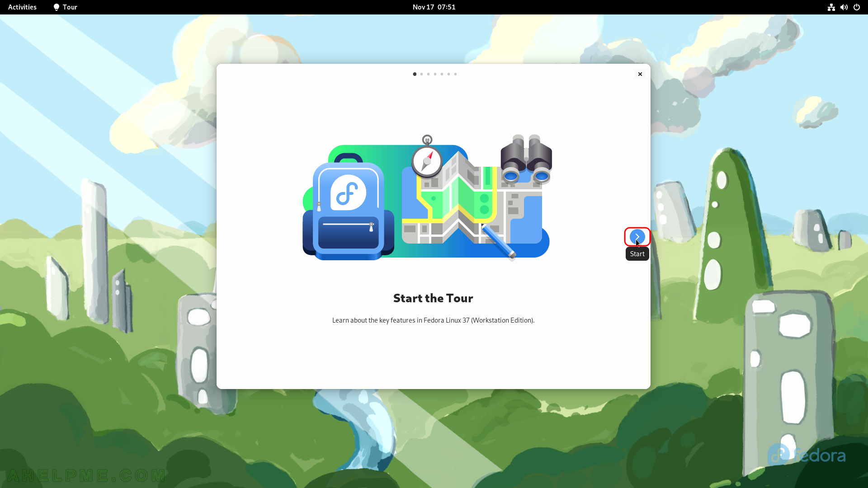Click the network status icon
This screenshot has width=868, height=488.
(x=831, y=7)
